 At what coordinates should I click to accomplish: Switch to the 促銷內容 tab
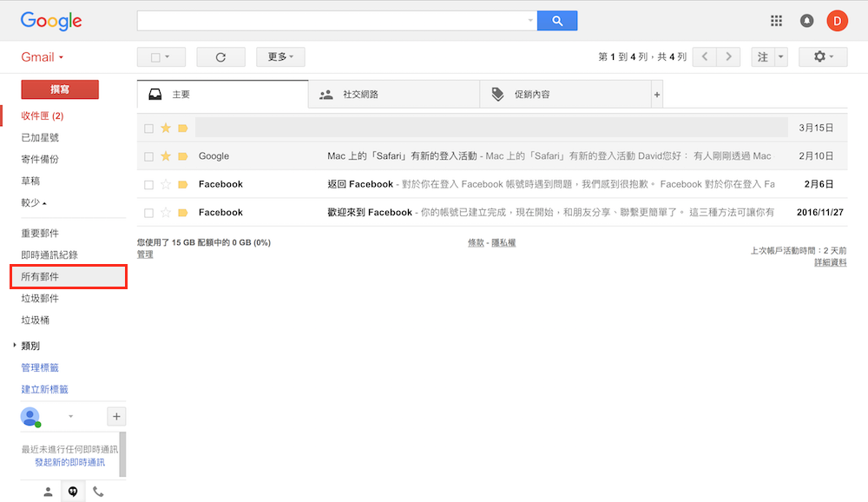(x=566, y=94)
